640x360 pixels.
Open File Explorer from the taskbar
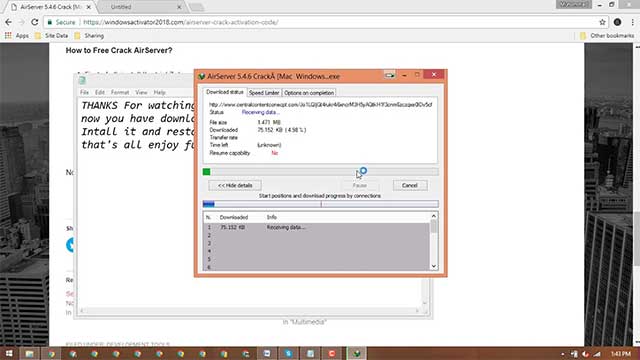tap(29, 353)
